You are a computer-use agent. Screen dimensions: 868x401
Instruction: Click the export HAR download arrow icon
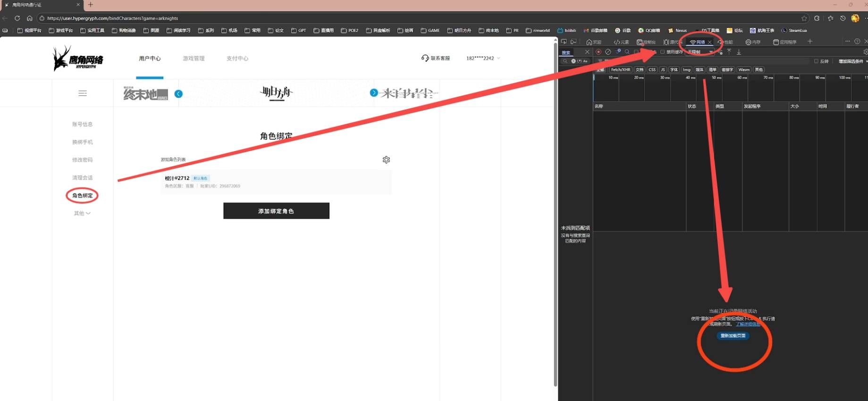tap(739, 52)
